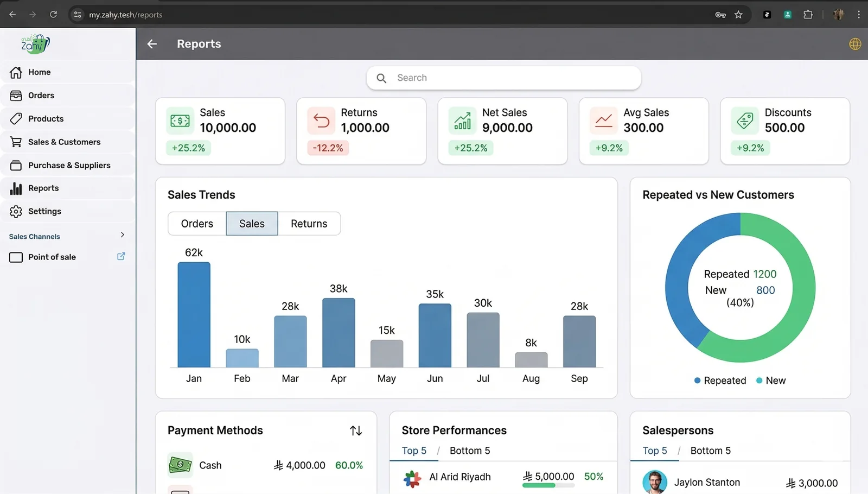Click the Cash banknote icon
Screen dimensions: 868x494
tap(180, 465)
